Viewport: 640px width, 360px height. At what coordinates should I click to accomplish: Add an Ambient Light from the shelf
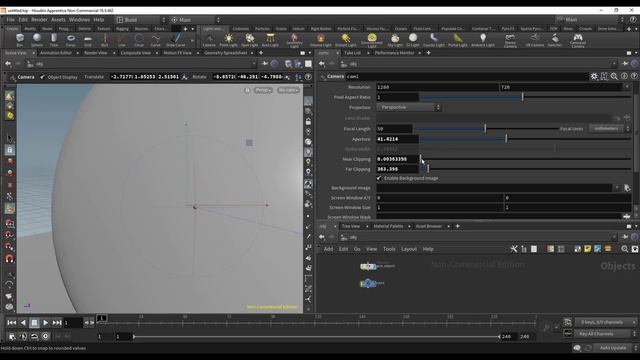pyautogui.click(x=483, y=40)
